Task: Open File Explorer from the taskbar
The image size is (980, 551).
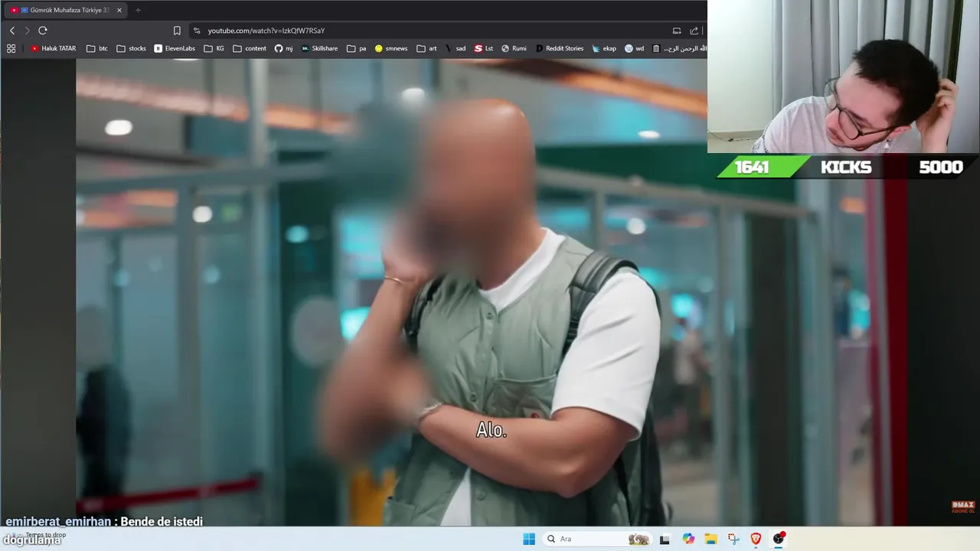Action: [x=710, y=539]
